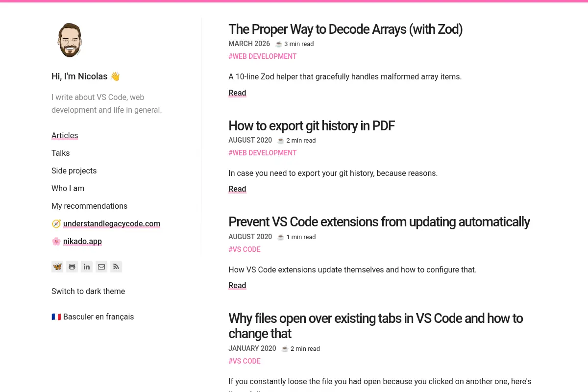Image resolution: width=588 pixels, height=392 pixels.
Task: Click Nicolas's avatar portrait
Action: [70, 40]
